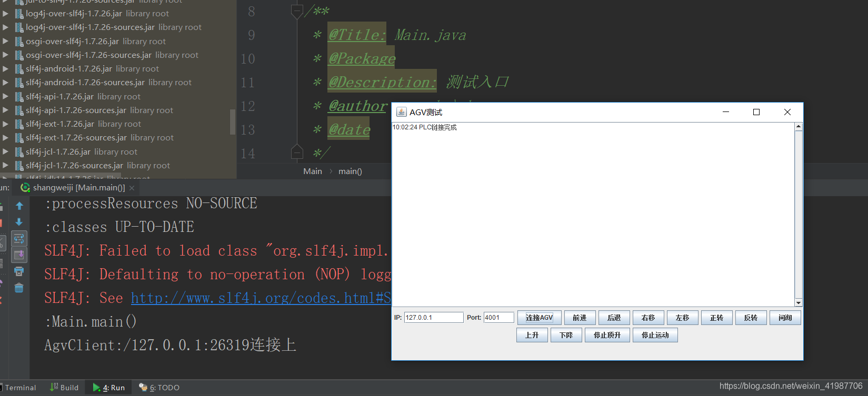Screen dimensions: 868x396
Task: Click the 连接AGV button
Action: [x=540, y=318]
